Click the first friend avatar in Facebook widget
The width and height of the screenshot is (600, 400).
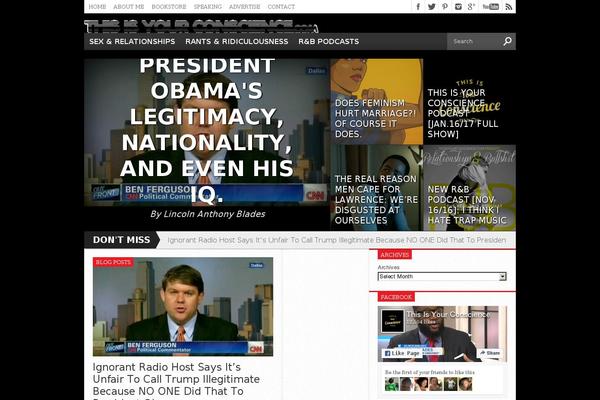[x=391, y=384]
